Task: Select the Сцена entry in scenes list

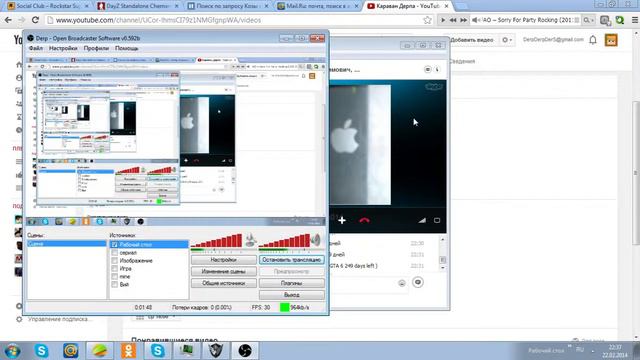Action: coord(67,244)
